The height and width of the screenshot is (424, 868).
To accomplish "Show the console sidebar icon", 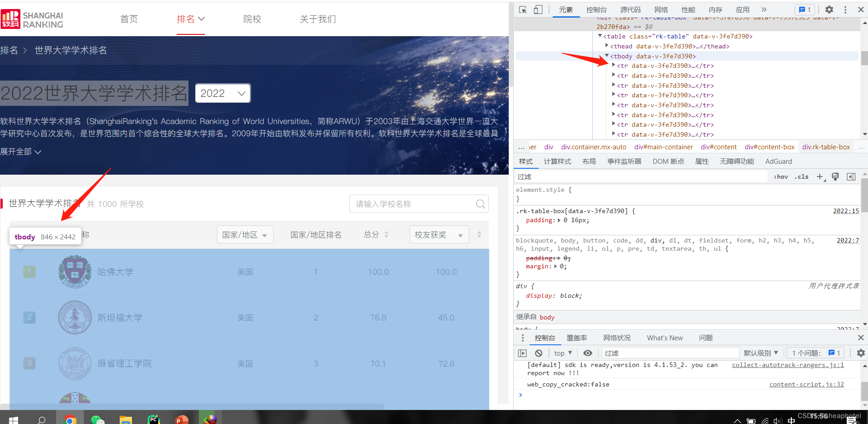I will click(522, 353).
